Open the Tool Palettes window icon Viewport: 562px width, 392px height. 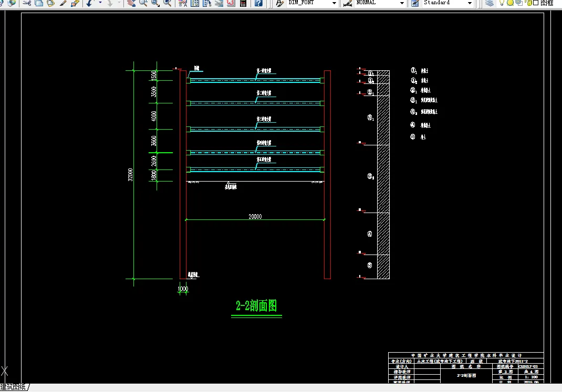207,3
